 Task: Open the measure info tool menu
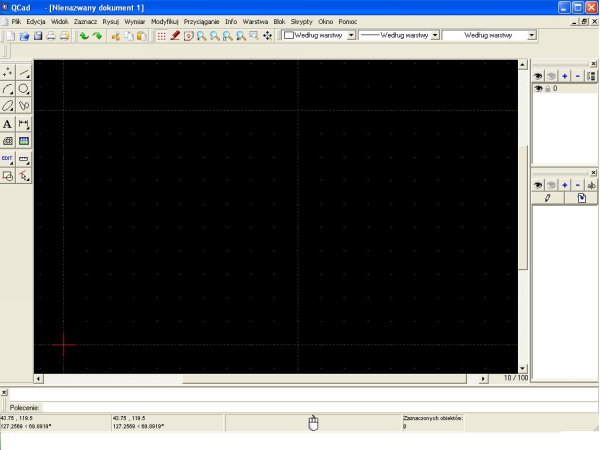coord(24,159)
